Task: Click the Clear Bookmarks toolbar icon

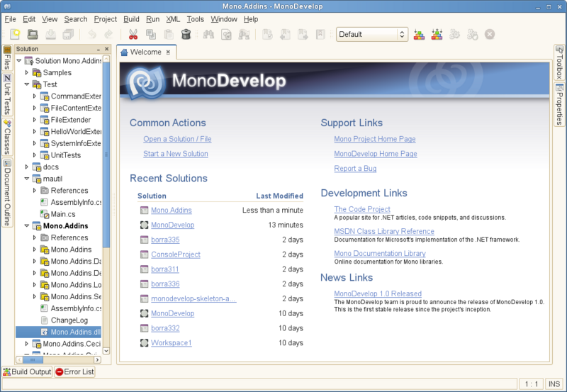Action: click(320, 34)
